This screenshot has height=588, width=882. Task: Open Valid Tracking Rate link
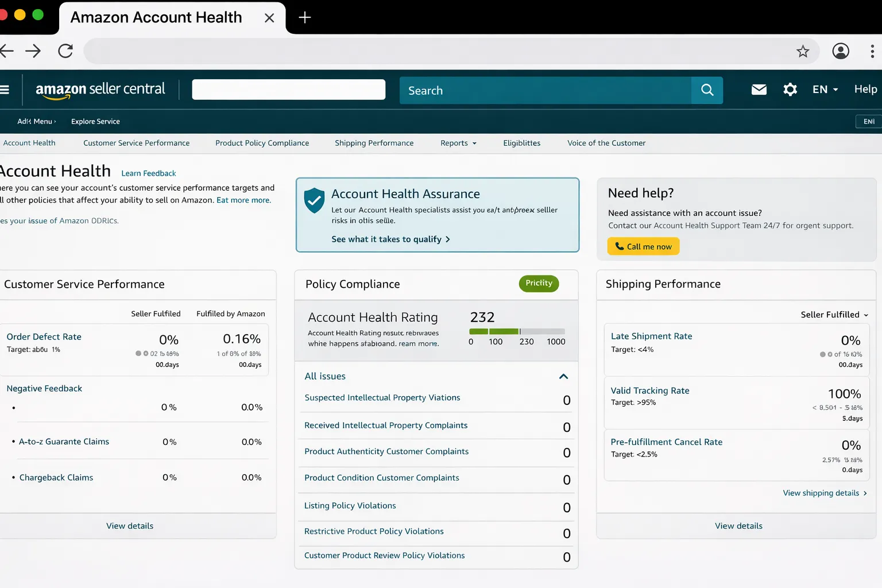pyautogui.click(x=650, y=391)
